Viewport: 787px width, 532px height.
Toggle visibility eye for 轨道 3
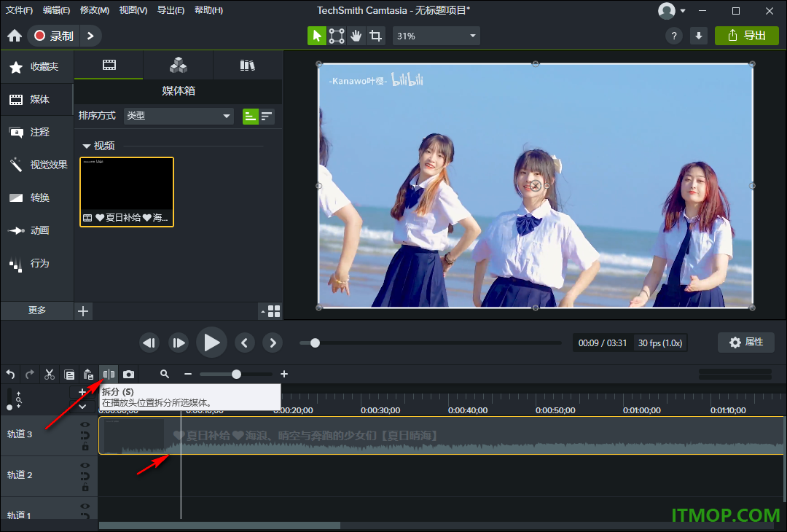point(85,425)
